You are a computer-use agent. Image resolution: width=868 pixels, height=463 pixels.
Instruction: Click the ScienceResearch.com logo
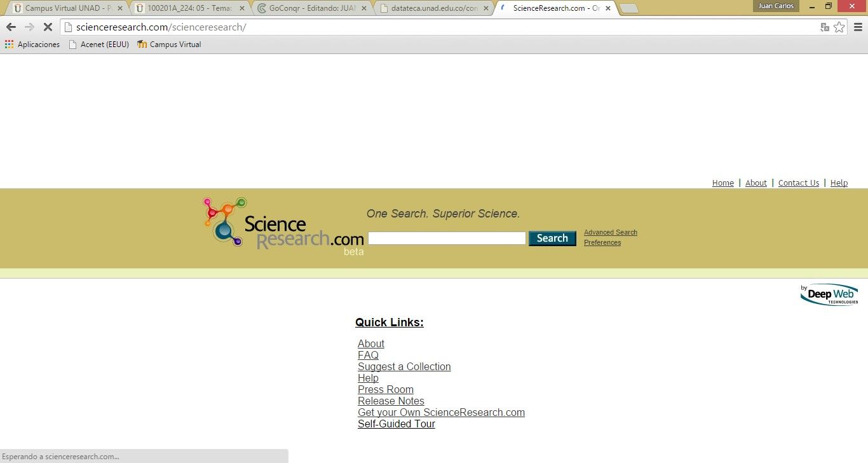pyautogui.click(x=283, y=226)
